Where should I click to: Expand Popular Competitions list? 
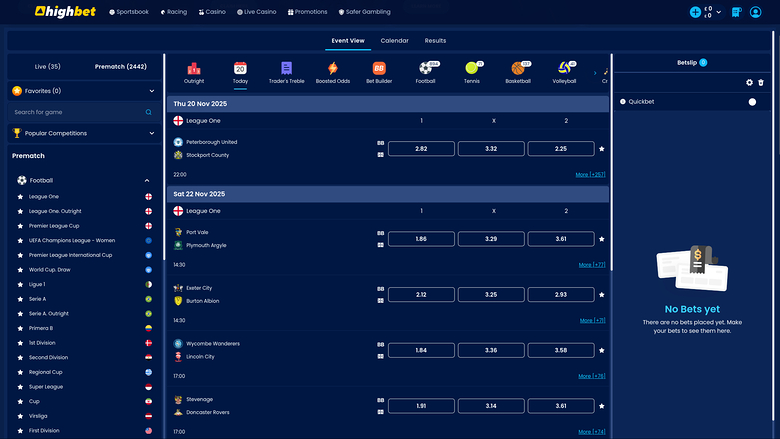152,133
